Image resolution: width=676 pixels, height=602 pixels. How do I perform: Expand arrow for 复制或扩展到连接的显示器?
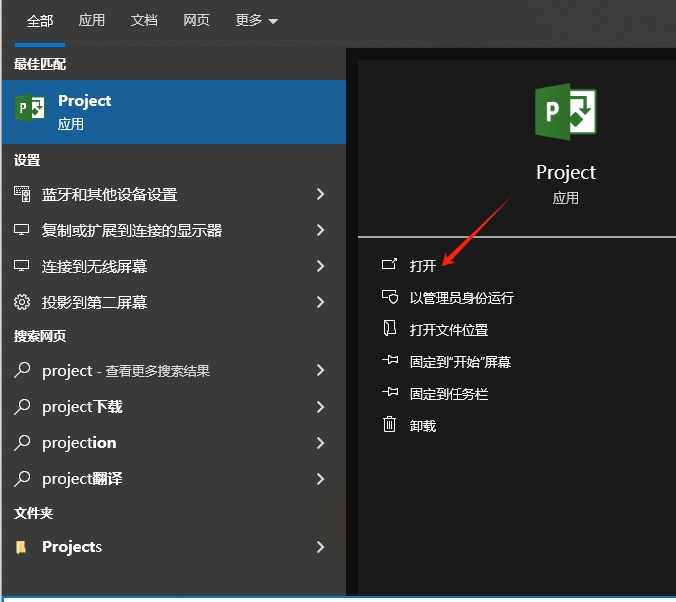click(x=320, y=230)
